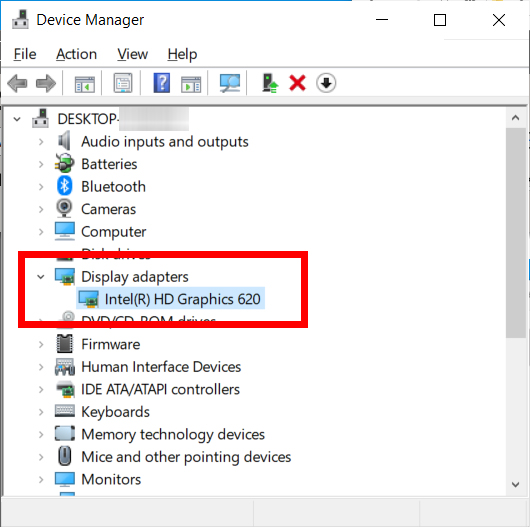Click the down-arrow disable device icon
Screen dimensions: 530x527
pyautogui.click(x=326, y=83)
